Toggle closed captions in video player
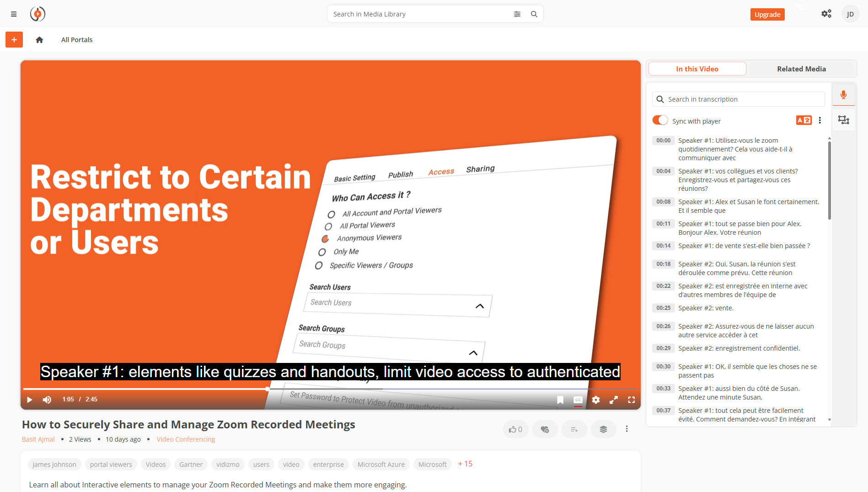The height and width of the screenshot is (492, 868). pyautogui.click(x=578, y=400)
